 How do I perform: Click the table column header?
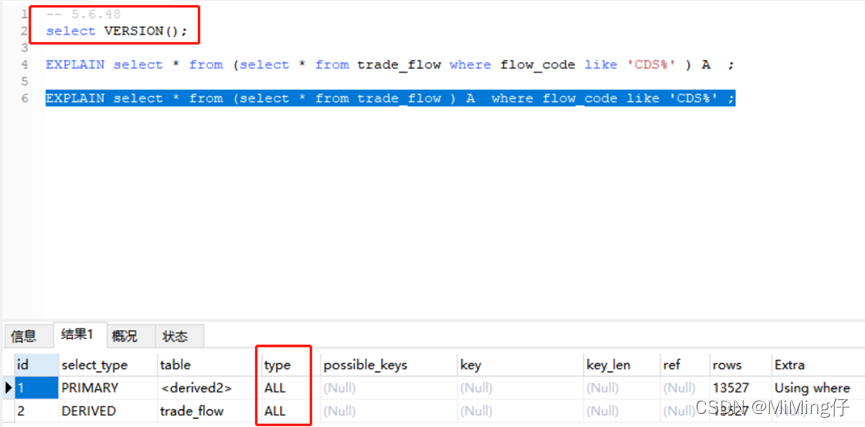(209, 365)
